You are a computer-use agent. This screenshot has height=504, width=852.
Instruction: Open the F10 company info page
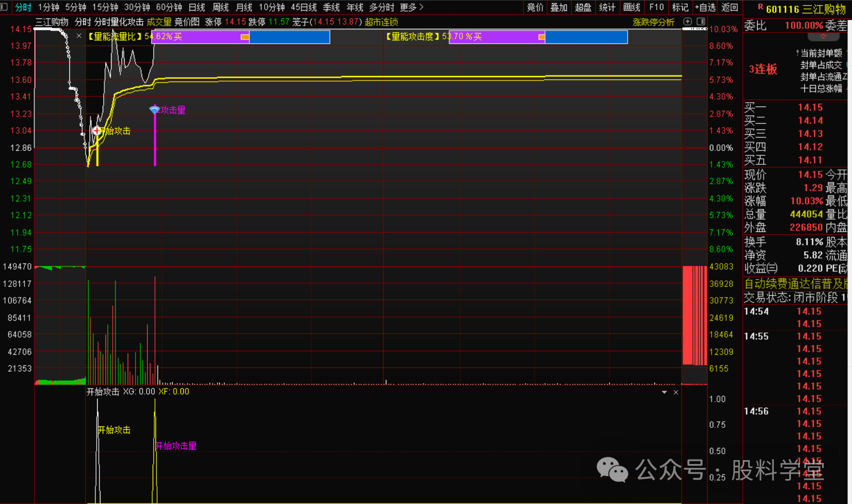coord(656,7)
